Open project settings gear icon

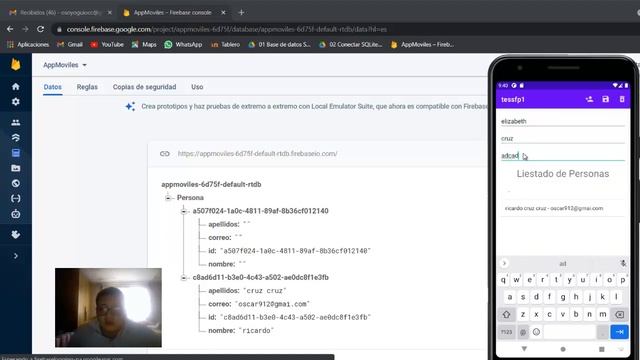pyautogui.click(x=16, y=102)
